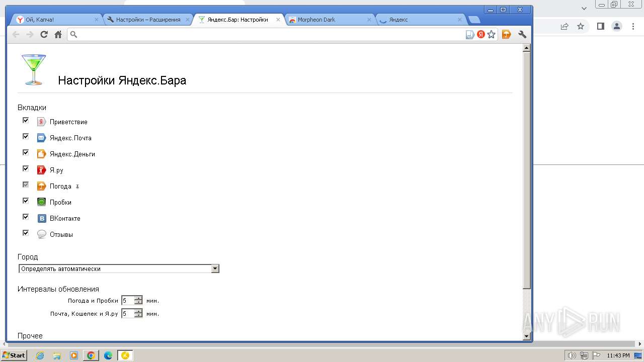Click the clock showing 11:43 PM
This screenshot has height=362, width=644.
pos(618,355)
